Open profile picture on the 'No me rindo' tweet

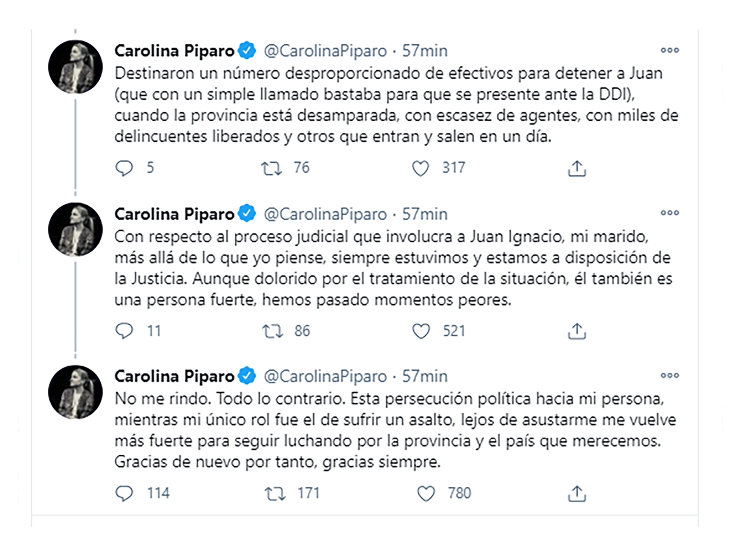point(75,392)
